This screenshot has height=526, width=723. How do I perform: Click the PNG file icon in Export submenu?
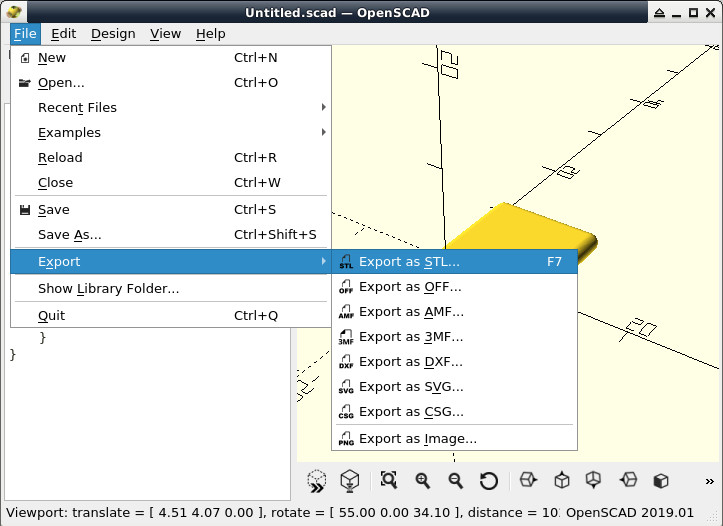[346, 438]
